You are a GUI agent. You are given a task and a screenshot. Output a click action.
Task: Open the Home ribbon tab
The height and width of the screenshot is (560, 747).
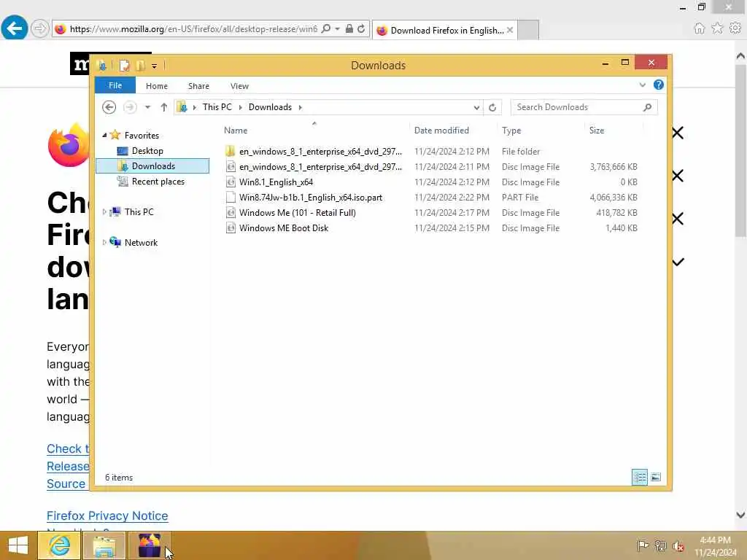pyautogui.click(x=157, y=86)
